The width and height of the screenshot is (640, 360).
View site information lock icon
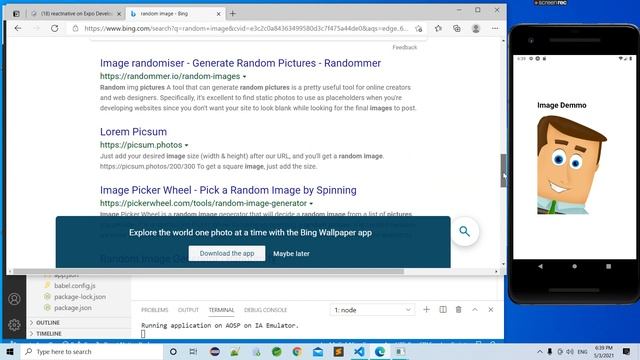pyautogui.click(x=75, y=29)
